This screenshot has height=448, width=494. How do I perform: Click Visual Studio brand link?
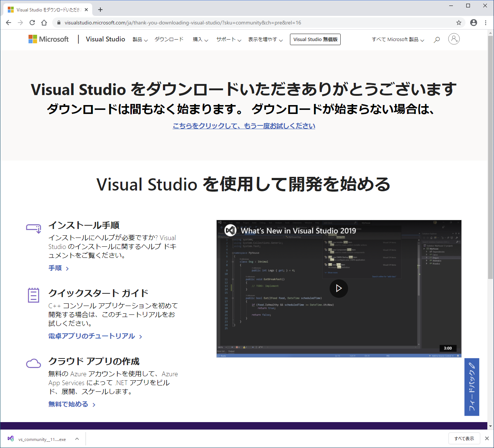(x=106, y=39)
